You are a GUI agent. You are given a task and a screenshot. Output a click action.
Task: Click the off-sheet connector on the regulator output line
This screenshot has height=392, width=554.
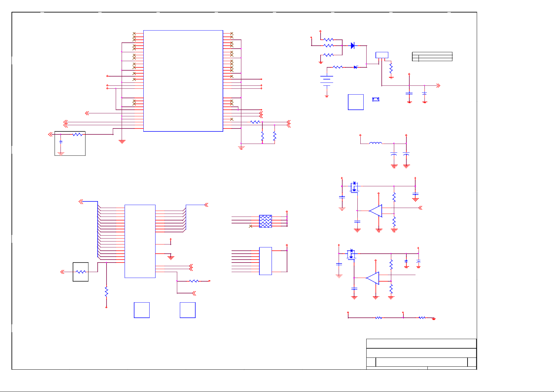pyautogui.click(x=438, y=86)
